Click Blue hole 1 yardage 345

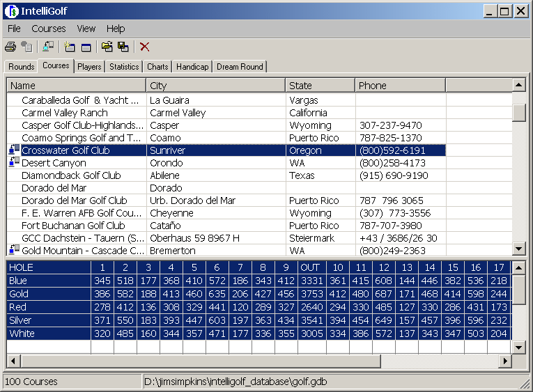click(102, 281)
